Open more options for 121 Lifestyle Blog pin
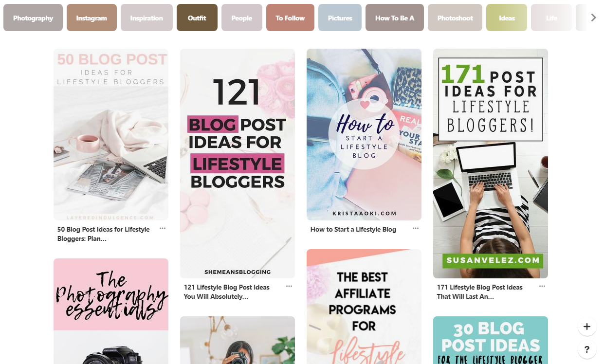The width and height of the screenshot is (604, 364). pyautogui.click(x=289, y=286)
